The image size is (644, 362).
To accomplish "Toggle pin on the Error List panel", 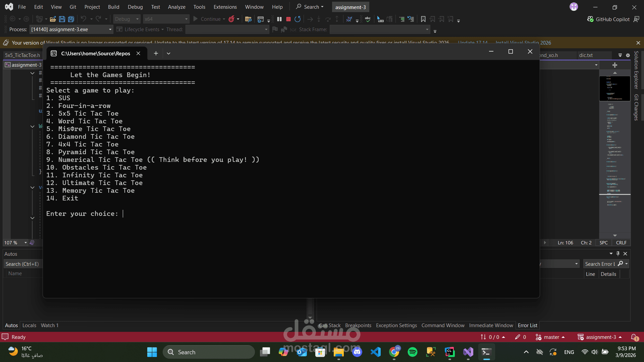I will point(618,254).
